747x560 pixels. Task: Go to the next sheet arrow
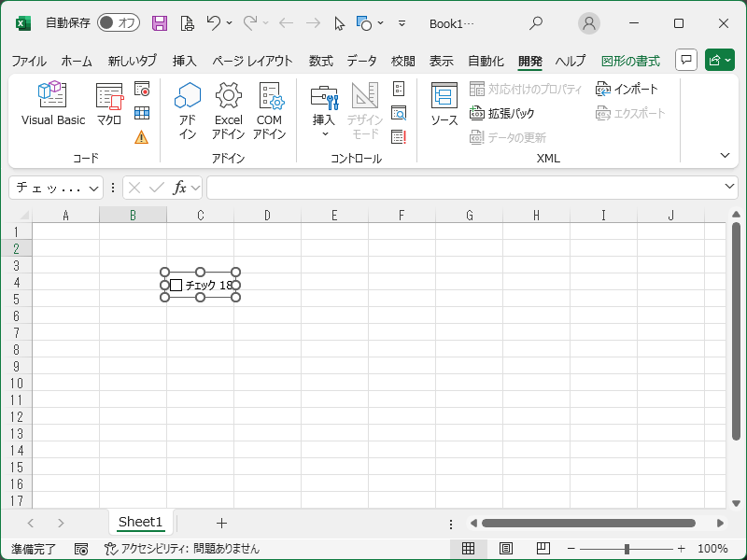pos(61,524)
